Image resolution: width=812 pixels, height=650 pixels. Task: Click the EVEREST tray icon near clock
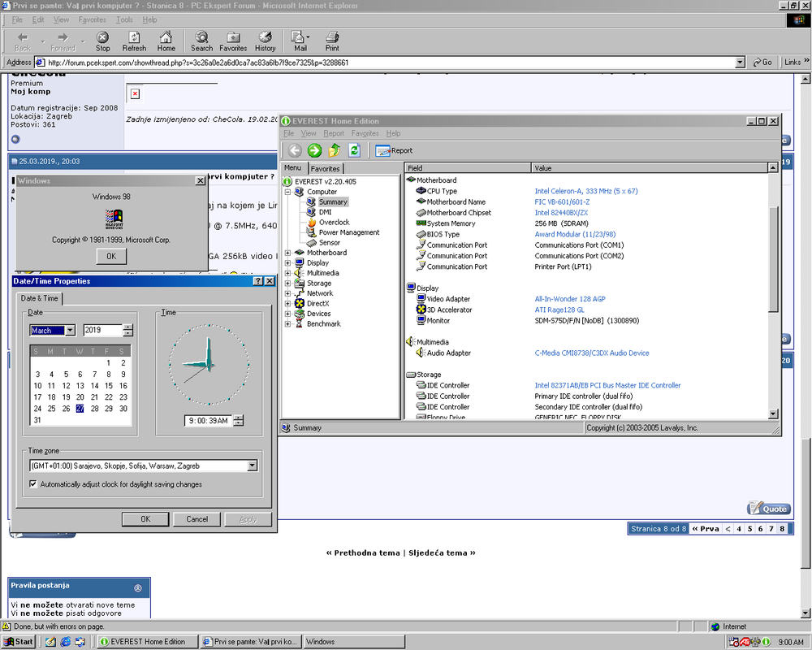click(766, 642)
